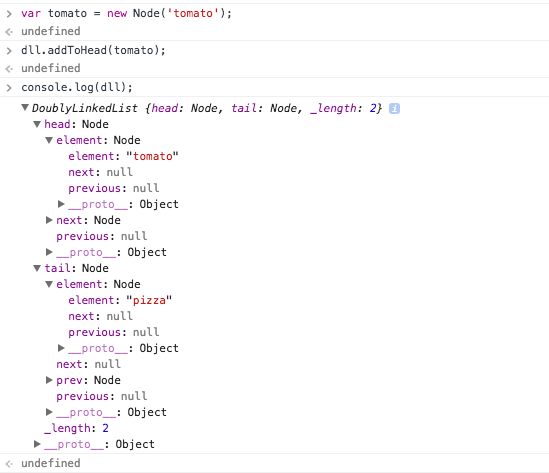The width and height of the screenshot is (549, 473).
Task: Click the blue info icon beside DoublyLinkedList
Action: pyautogui.click(x=394, y=109)
